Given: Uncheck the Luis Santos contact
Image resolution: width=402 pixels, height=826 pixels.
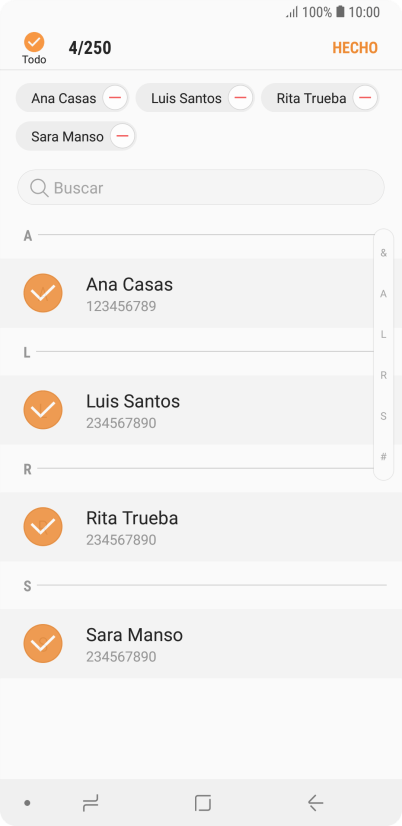Looking at the screenshot, I should (x=43, y=410).
